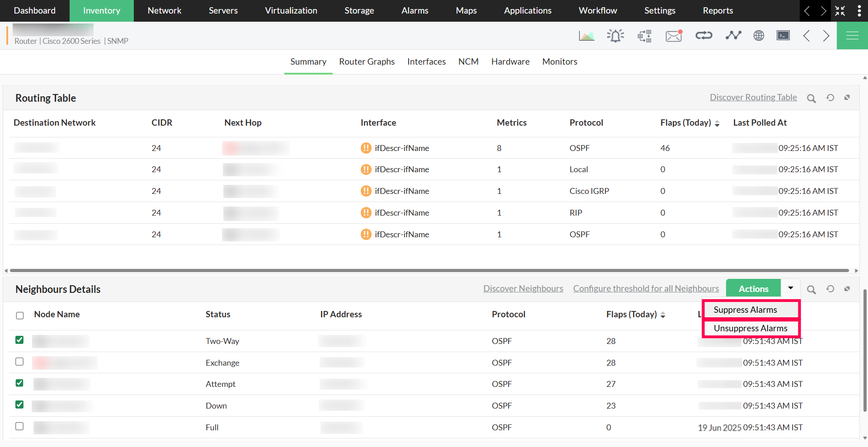Sort Routing Table by Flaps (Today) arrow
Screen dimensions: 868x447
pos(717,123)
